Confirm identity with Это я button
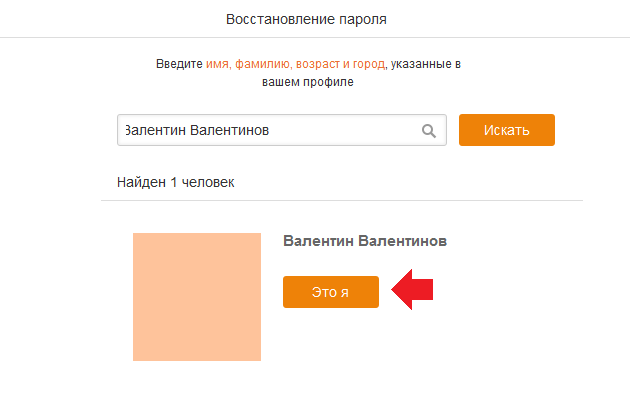The image size is (630, 418). [331, 292]
